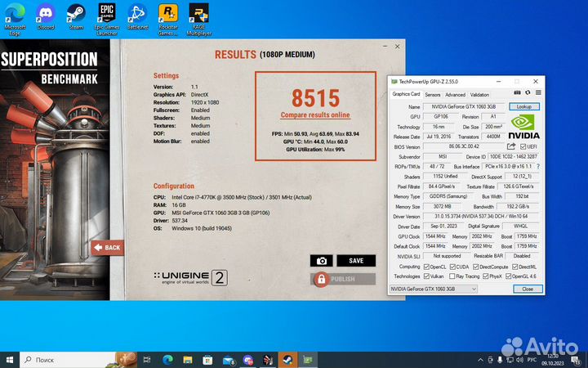The width and height of the screenshot is (588, 368).
Task: Click the Lookup button in GPU-Z
Action: [x=524, y=106]
